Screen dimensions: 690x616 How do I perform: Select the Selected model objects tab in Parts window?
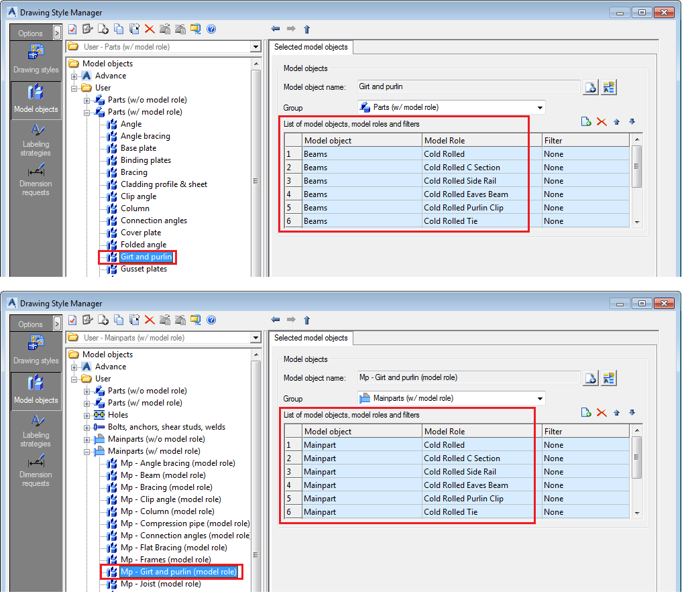310,47
